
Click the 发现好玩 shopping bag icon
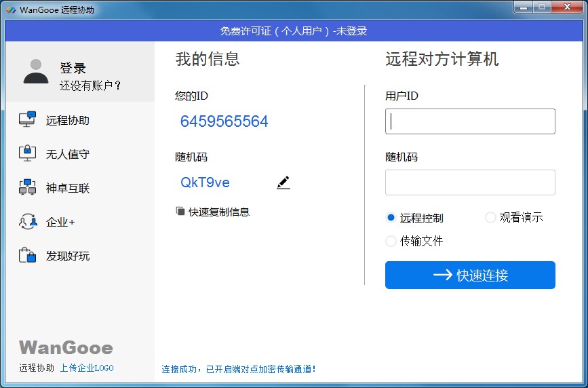tap(27, 256)
